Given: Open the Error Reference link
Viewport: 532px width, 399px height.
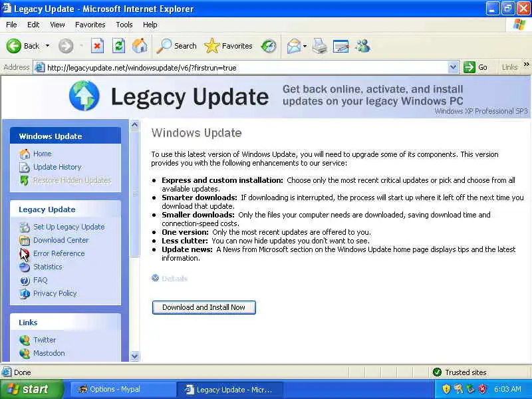Looking at the screenshot, I should pos(59,253).
